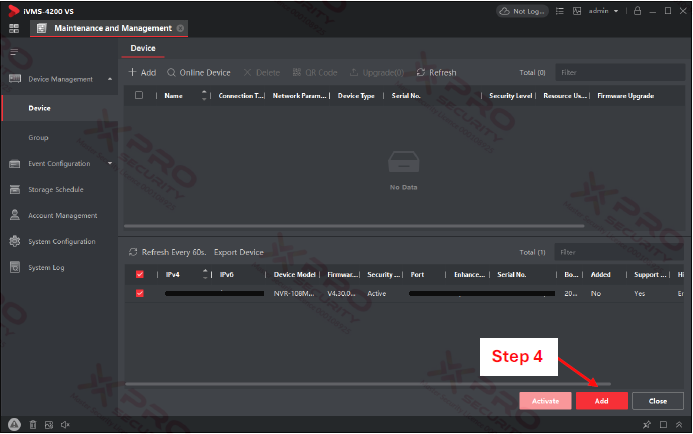Click the V4.30.0... firmware cell

point(341,294)
